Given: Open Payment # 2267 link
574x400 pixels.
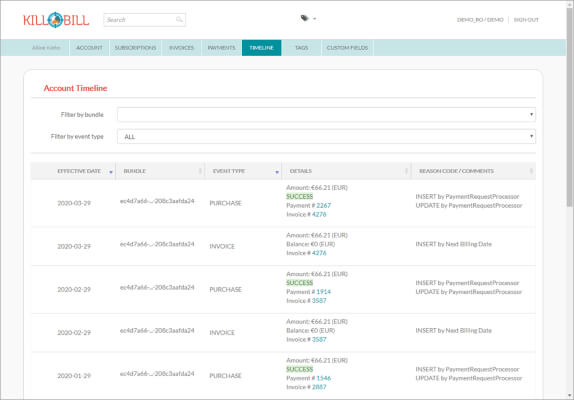Looking at the screenshot, I should coord(324,206).
